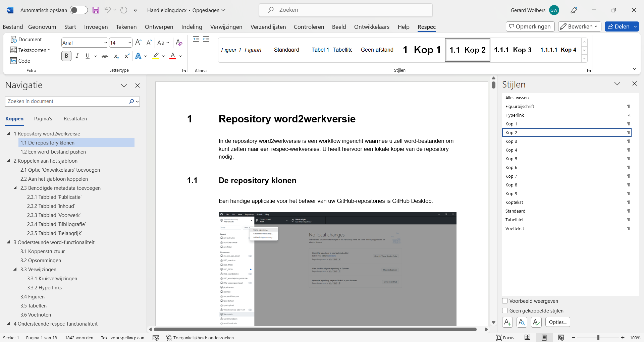
Task: Open Tekstsoorten dropdown
Action: 31,50
